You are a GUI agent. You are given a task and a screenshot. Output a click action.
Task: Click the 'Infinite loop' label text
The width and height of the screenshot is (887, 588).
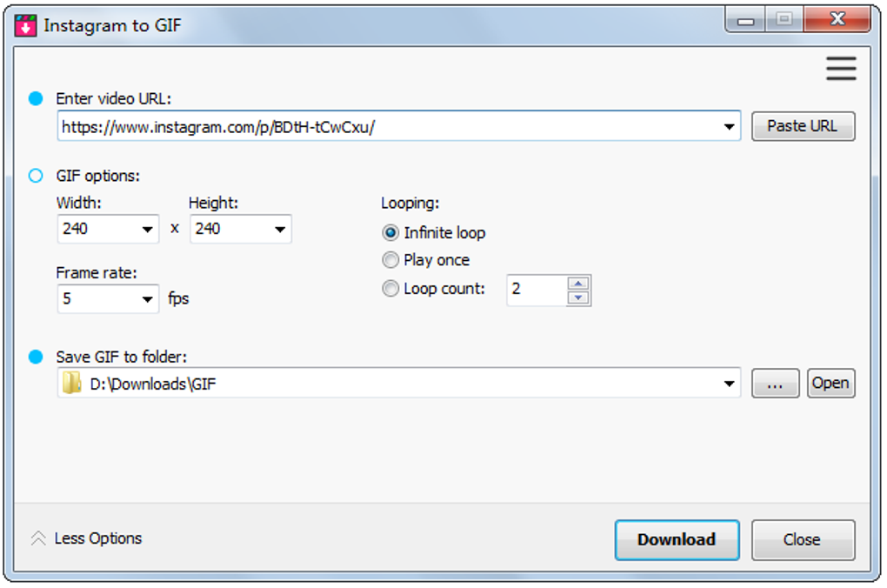point(444,232)
